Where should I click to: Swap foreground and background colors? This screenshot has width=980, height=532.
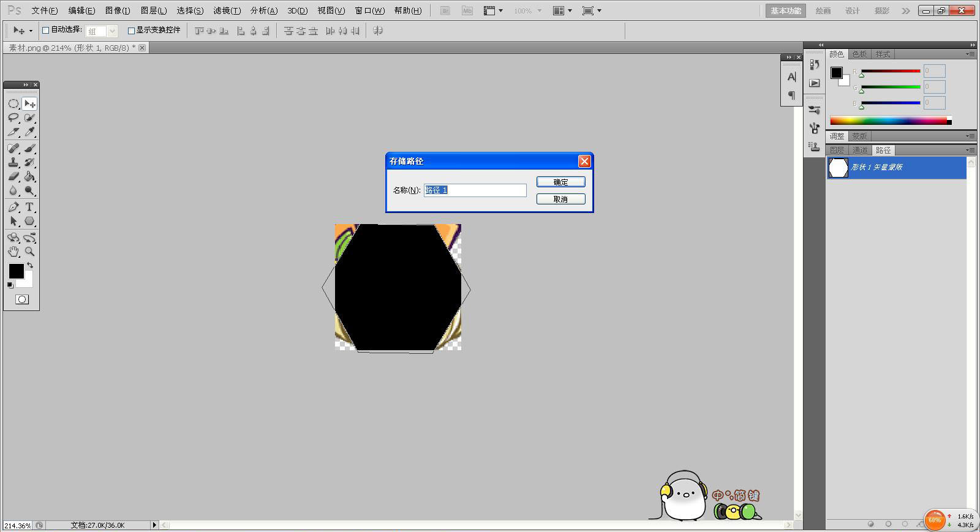(30, 265)
